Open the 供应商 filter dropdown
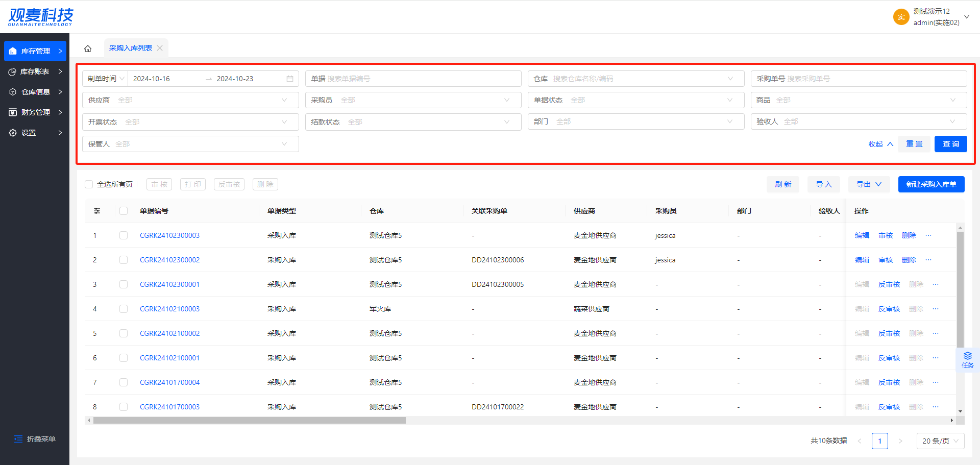Screen dimensions: 980x465 pos(190,100)
